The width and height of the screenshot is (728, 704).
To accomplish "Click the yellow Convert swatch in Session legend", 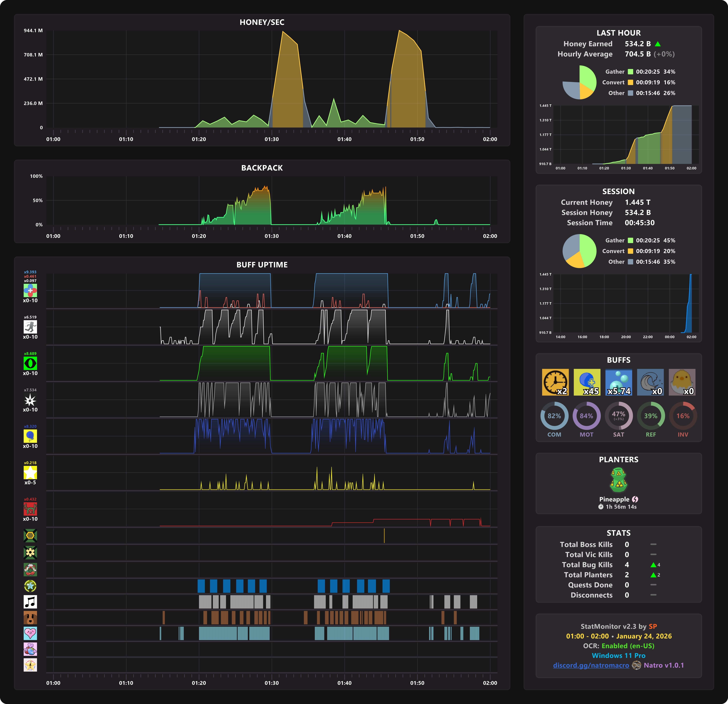I will pos(630,251).
